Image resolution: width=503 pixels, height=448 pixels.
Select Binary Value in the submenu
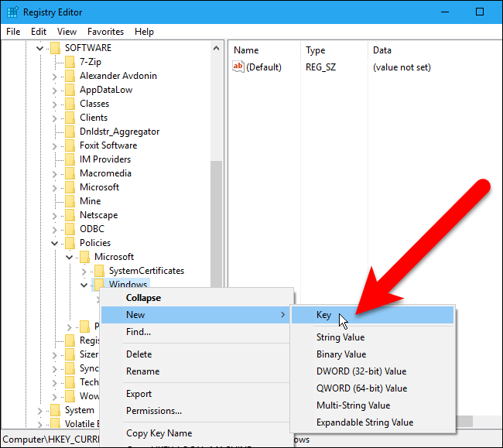pyautogui.click(x=372, y=354)
